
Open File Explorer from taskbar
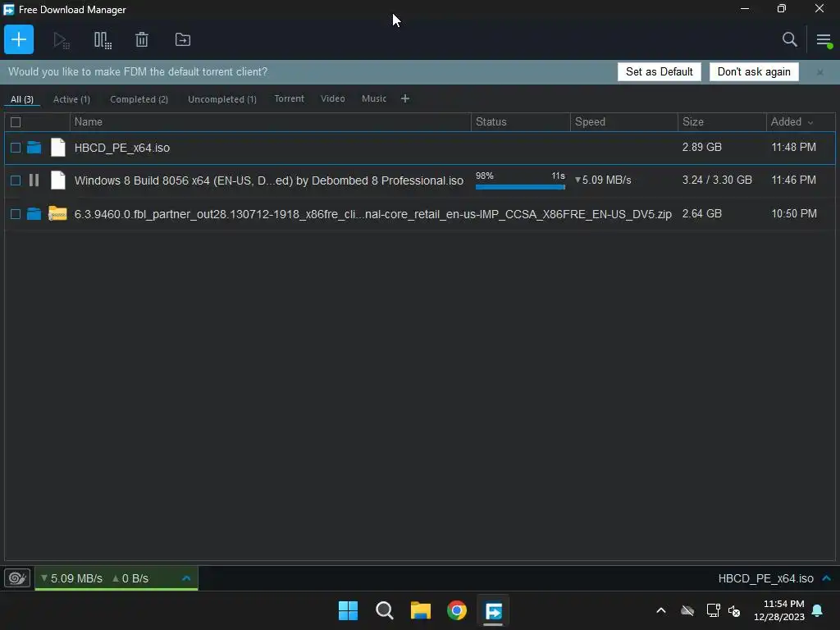421,610
